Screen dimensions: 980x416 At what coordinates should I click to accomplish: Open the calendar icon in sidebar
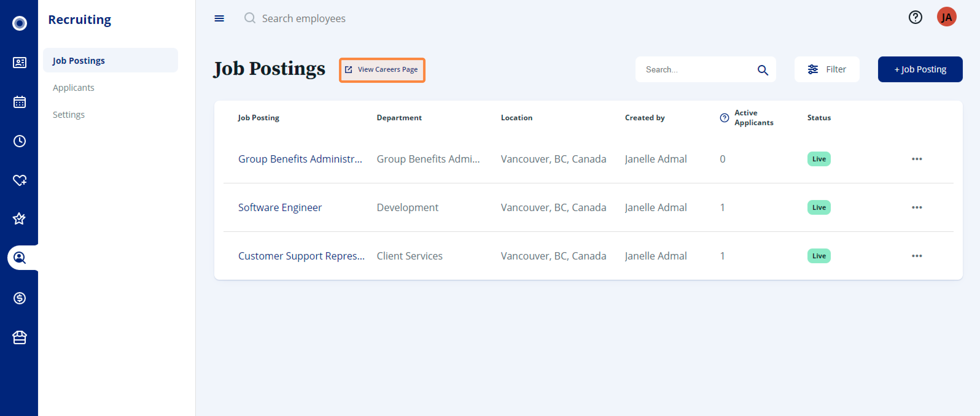(19, 102)
